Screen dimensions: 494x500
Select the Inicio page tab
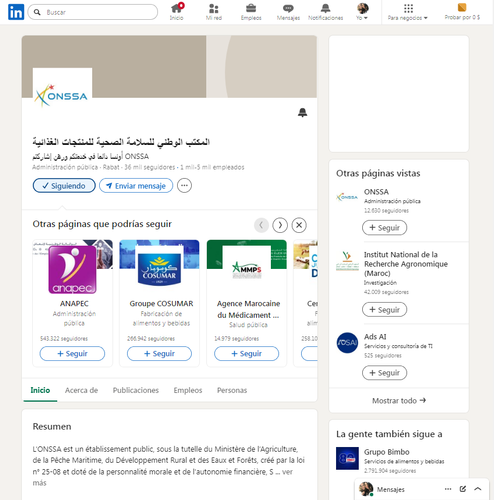(40, 390)
